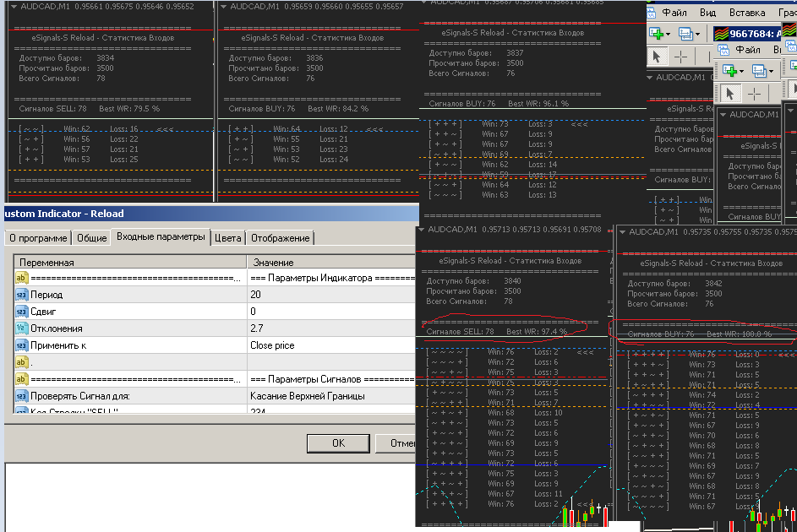
Task: Click the type icon beside Применить к
Action: (22, 345)
